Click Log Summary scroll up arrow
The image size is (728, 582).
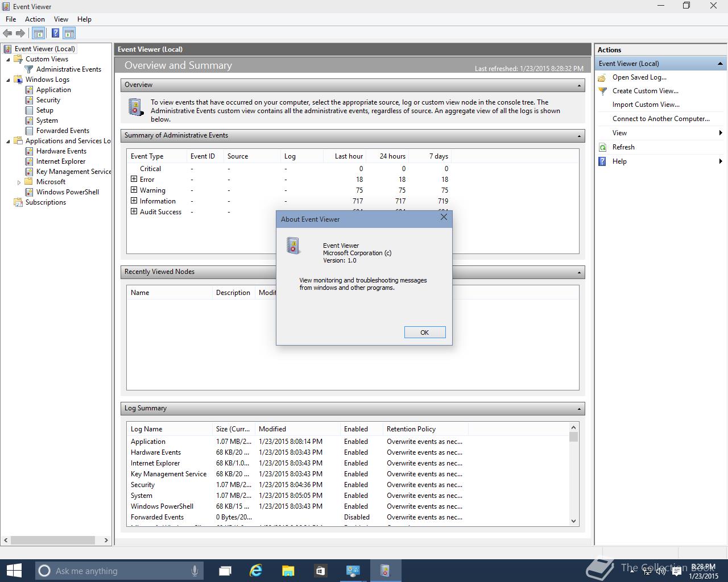point(573,427)
